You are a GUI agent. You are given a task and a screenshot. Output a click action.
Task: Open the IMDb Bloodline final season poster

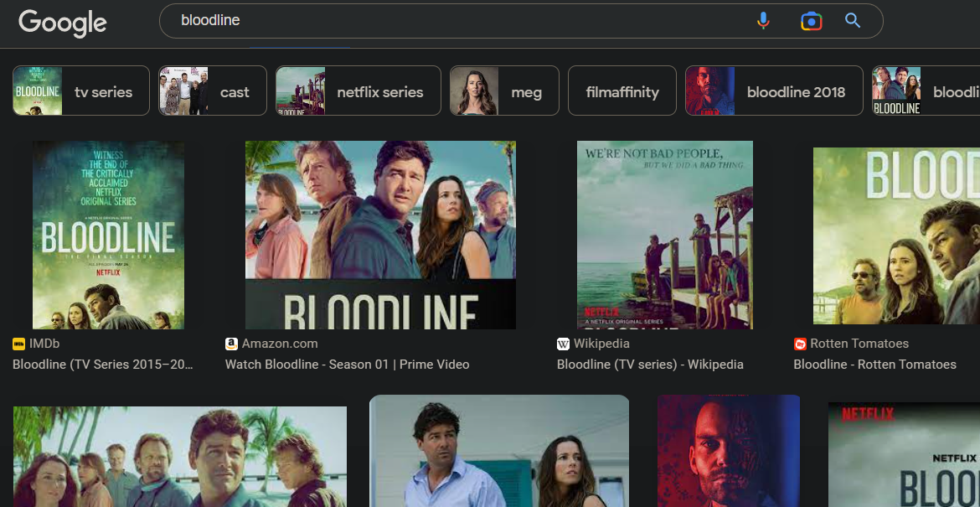pyautogui.click(x=108, y=235)
